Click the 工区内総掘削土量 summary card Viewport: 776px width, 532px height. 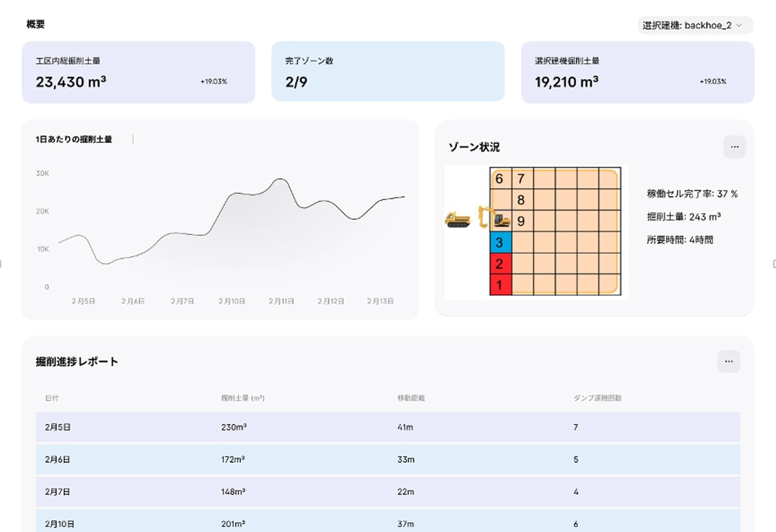pos(138,72)
